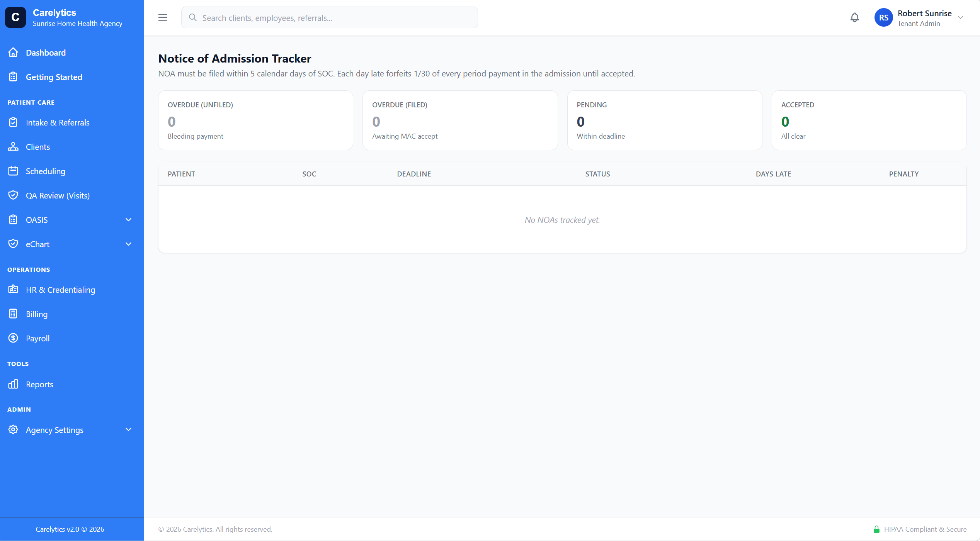Screen dimensions: 980x541
Task: Click the Scheduling calendar icon
Action: [x=13, y=171]
